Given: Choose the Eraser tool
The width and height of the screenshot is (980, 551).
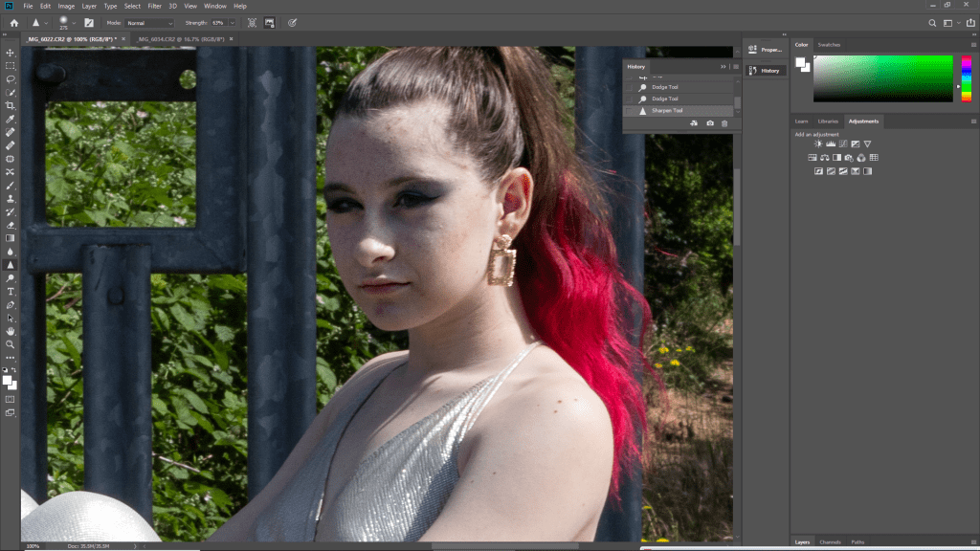Looking at the screenshot, I should (x=11, y=225).
